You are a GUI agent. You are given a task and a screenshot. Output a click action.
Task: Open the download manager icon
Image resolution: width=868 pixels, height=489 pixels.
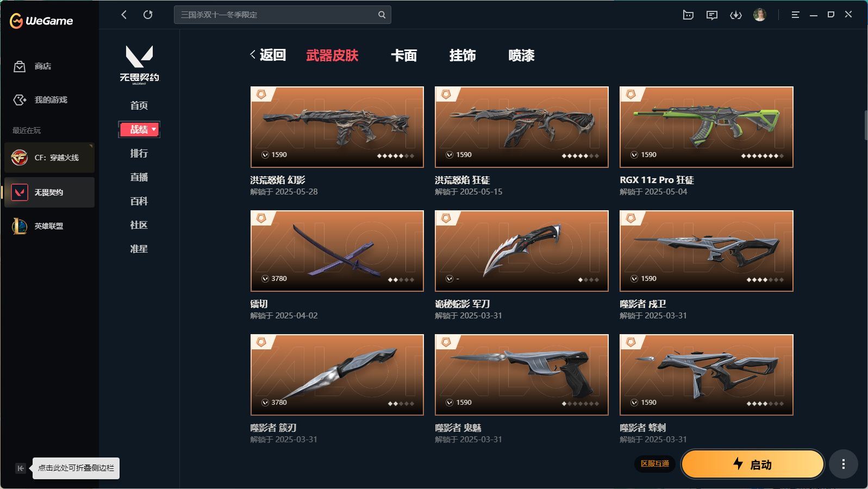[735, 15]
